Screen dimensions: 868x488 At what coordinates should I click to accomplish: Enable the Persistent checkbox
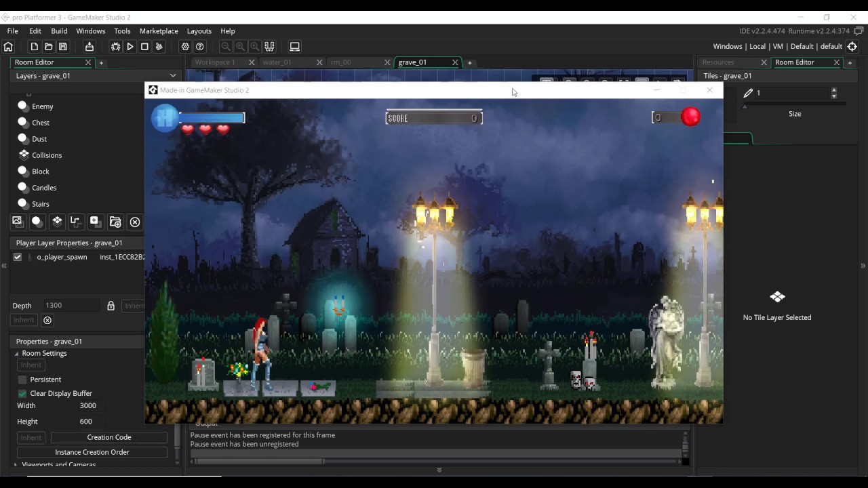22,380
